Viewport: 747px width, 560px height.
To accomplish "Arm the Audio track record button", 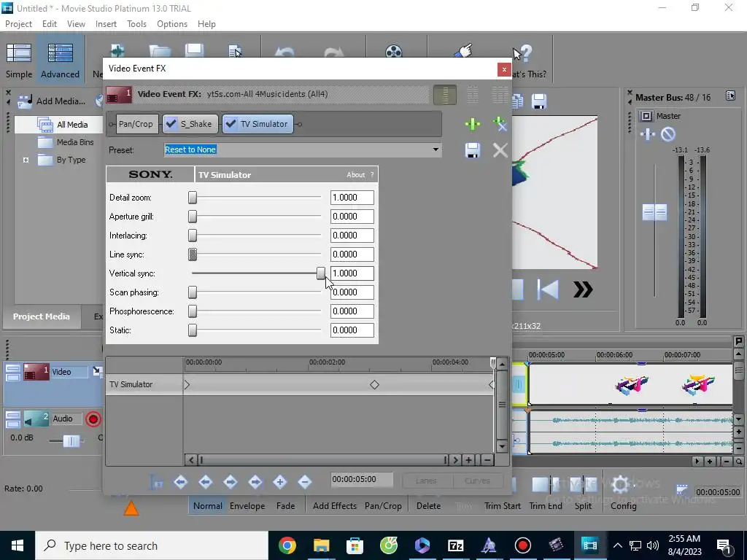I will (x=93, y=419).
